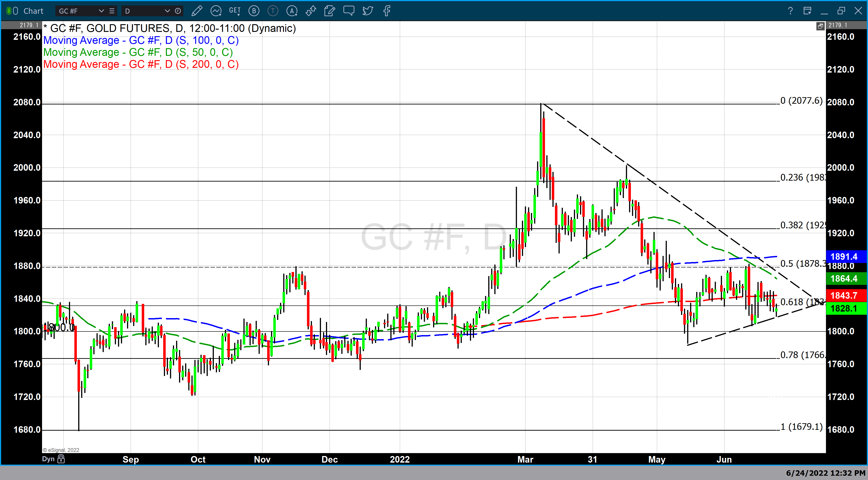Select the 0 (2077.6) Fibonacci label

(x=801, y=100)
